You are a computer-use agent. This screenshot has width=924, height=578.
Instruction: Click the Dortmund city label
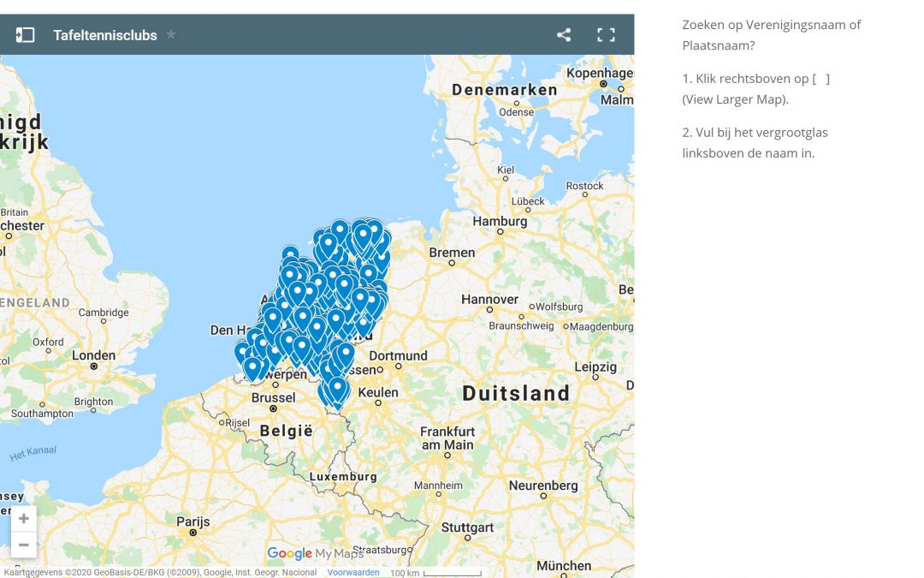click(399, 355)
